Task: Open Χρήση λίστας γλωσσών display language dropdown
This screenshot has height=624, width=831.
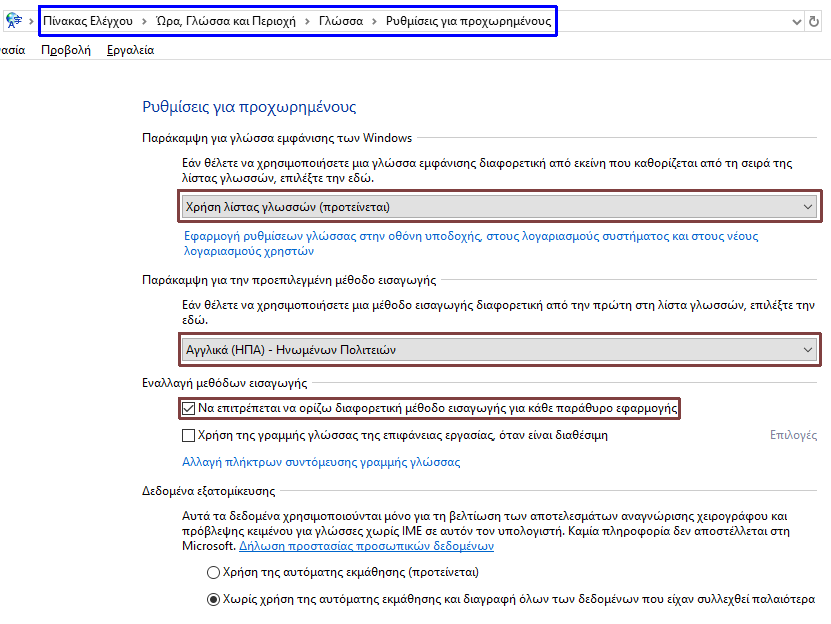Action: click(499, 207)
